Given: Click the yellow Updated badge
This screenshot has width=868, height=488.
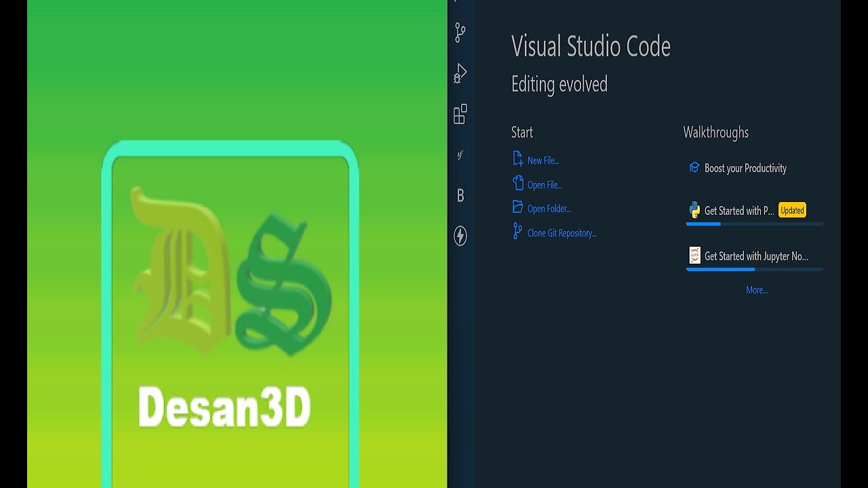Looking at the screenshot, I should point(792,210).
